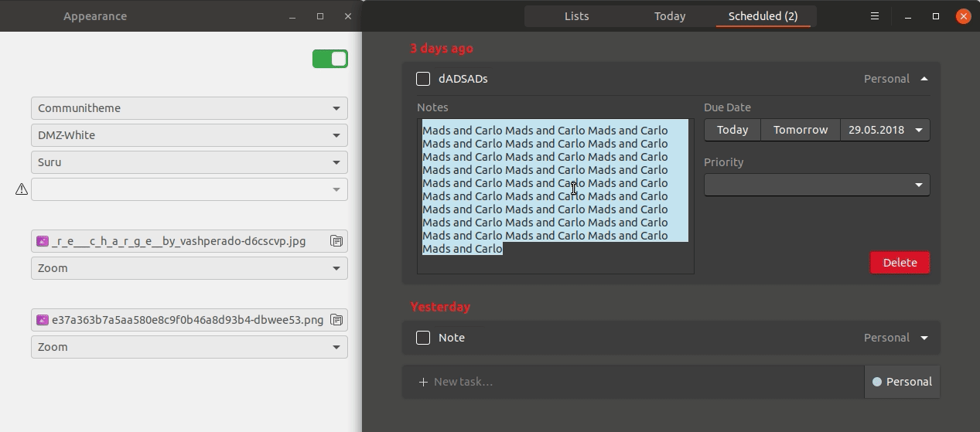
Task: Minimize the To Do window
Action: (908, 16)
